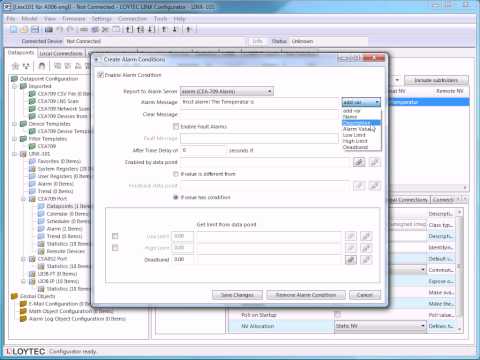Screen dimensions: 480x360
Task: Click the Deadband value field
Action: point(183,259)
